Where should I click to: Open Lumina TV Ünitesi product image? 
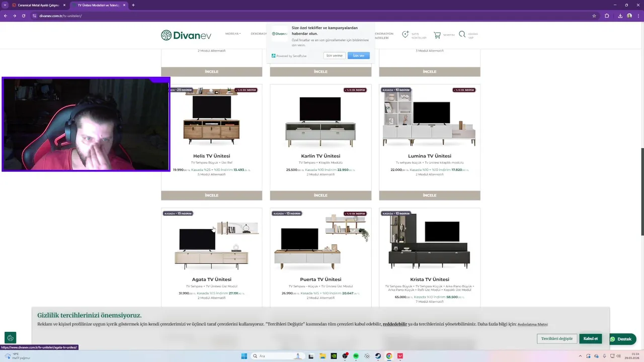coord(430,118)
